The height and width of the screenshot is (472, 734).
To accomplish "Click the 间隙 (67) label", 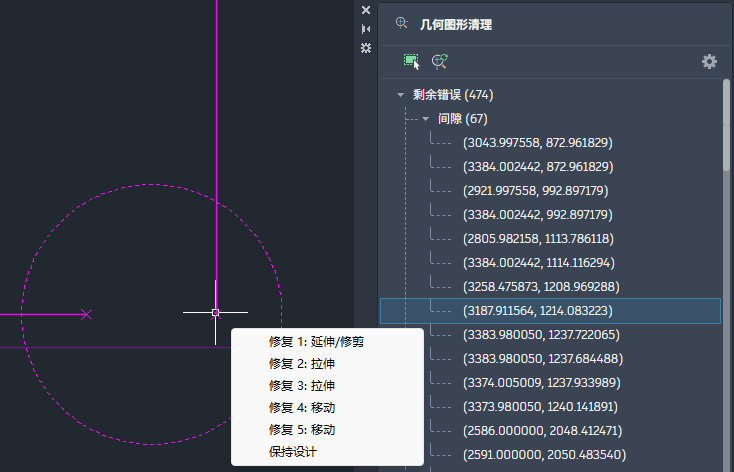I will point(462,119).
